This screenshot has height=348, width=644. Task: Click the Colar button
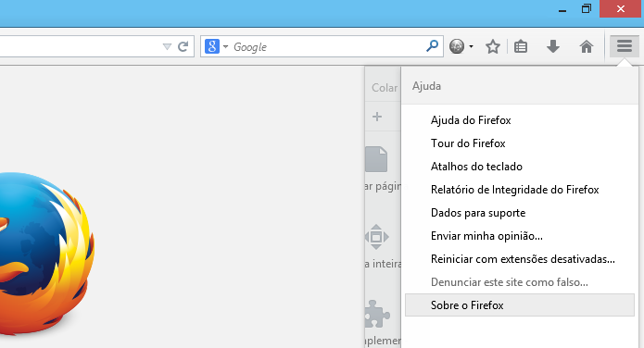(384, 88)
